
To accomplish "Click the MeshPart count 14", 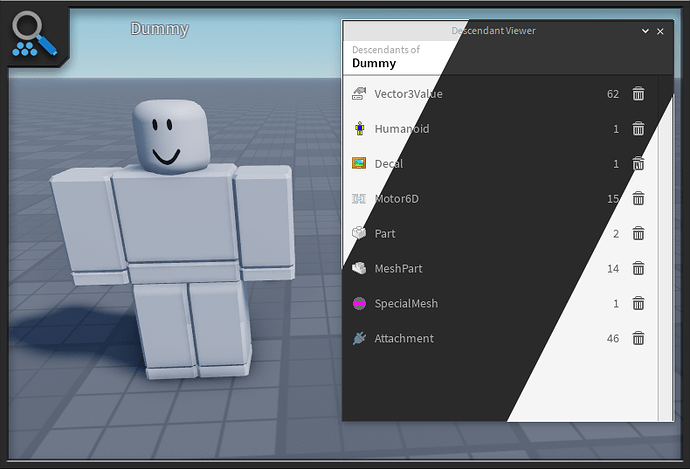I will [613, 268].
